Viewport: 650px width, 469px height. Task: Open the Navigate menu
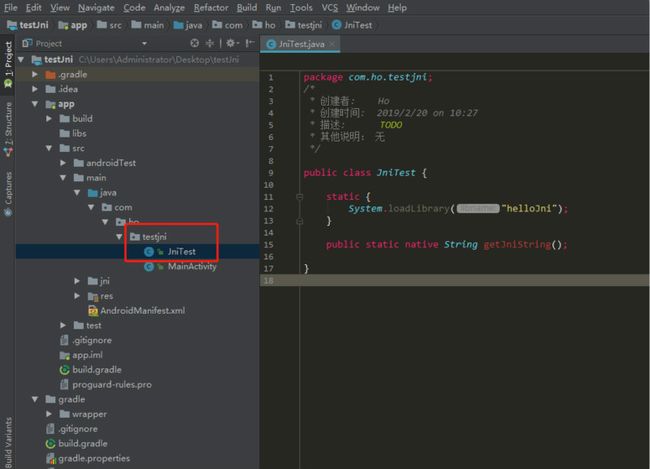click(x=96, y=7)
